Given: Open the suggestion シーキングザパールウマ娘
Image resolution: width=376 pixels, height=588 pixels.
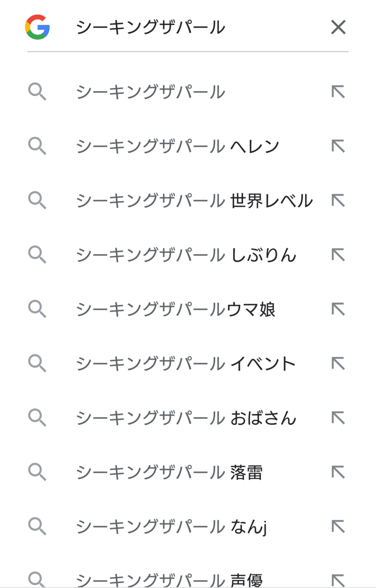Looking at the screenshot, I should point(176,309).
